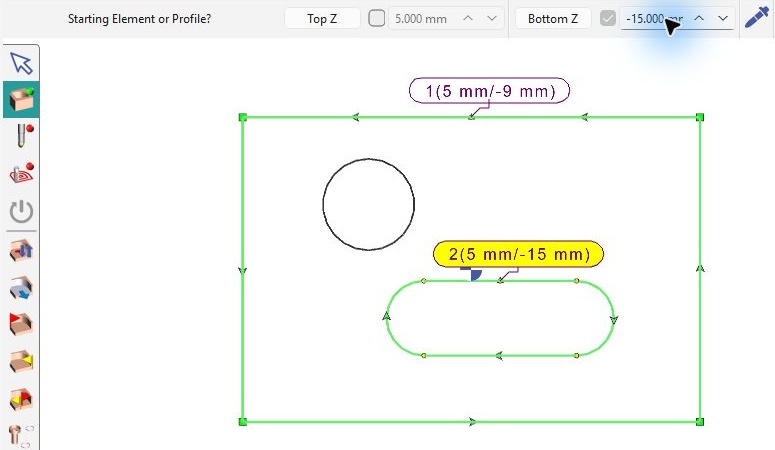Select the box with blue arrows icon
The width and height of the screenshot is (775, 450).
[x=21, y=250]
